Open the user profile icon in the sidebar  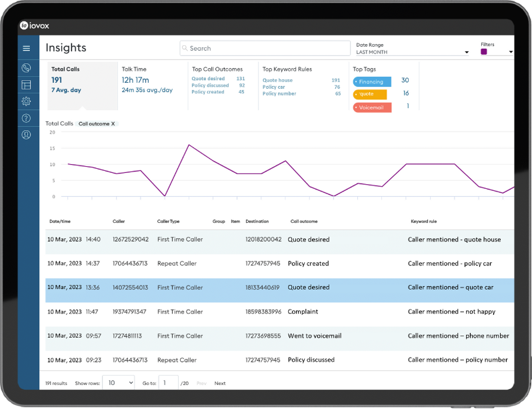click(27, 135)
